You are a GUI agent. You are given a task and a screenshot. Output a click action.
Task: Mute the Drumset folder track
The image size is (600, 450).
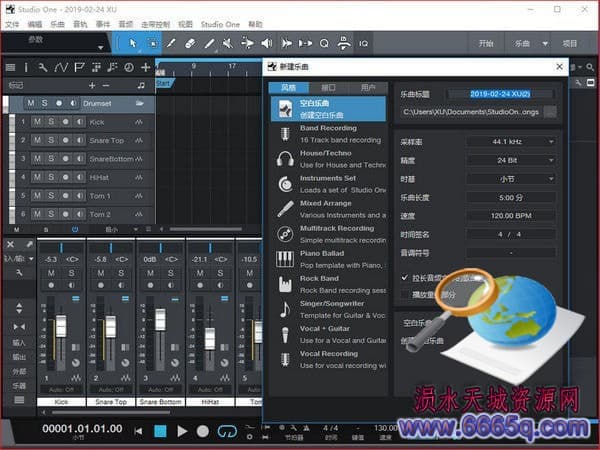(x=31, y=103)
